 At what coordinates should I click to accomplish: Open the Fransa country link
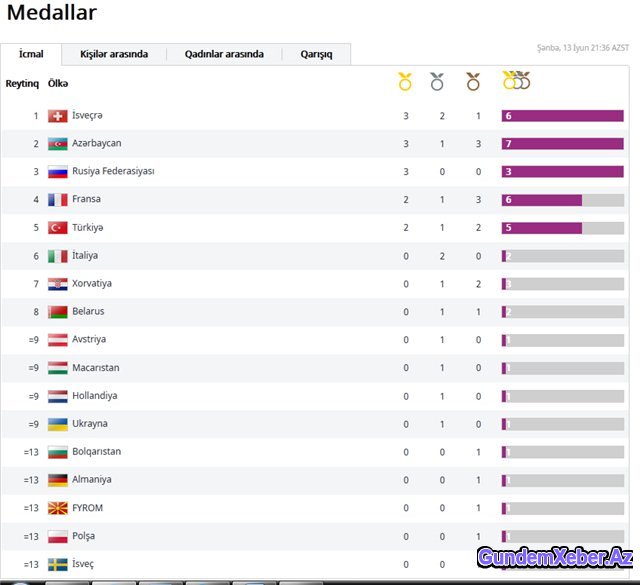(x=86, y=199)
